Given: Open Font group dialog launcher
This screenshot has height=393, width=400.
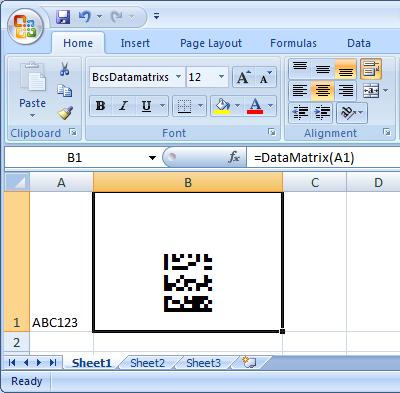Looking at the screenshot, I should tap(272, 133).
